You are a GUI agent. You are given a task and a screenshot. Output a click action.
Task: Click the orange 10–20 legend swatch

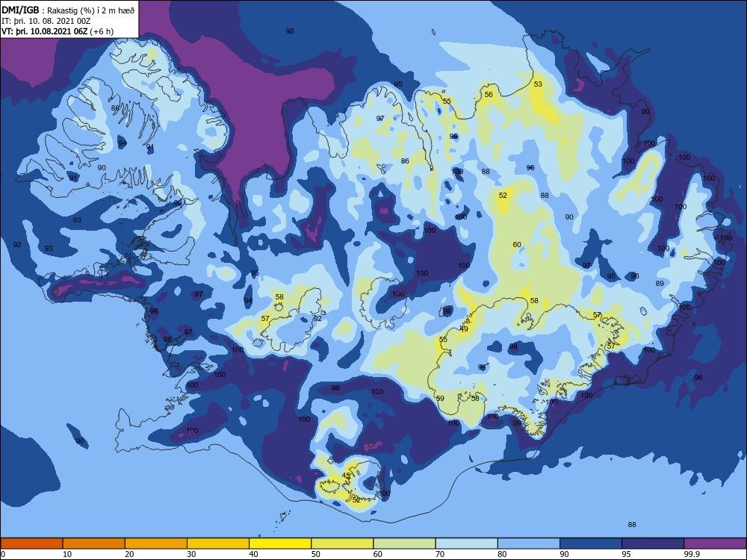coord(94,544)
